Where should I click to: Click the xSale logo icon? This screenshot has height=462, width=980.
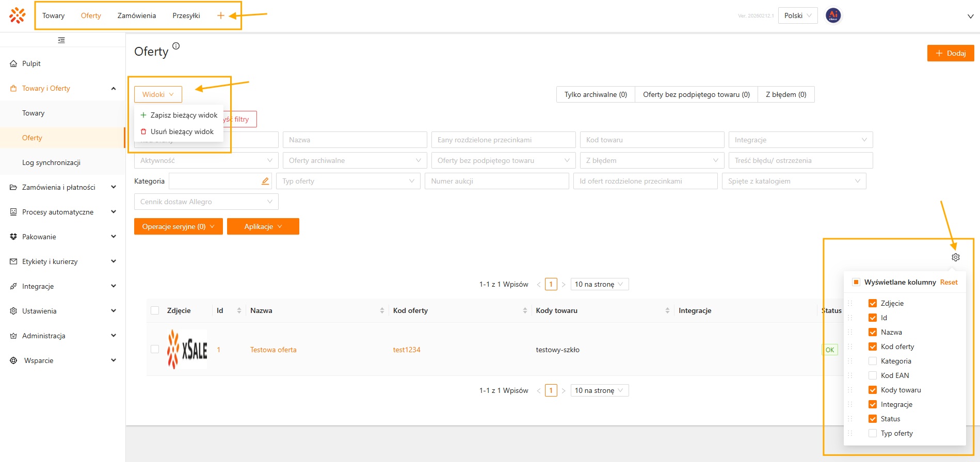pyautogui.click(x=17, y=15)
